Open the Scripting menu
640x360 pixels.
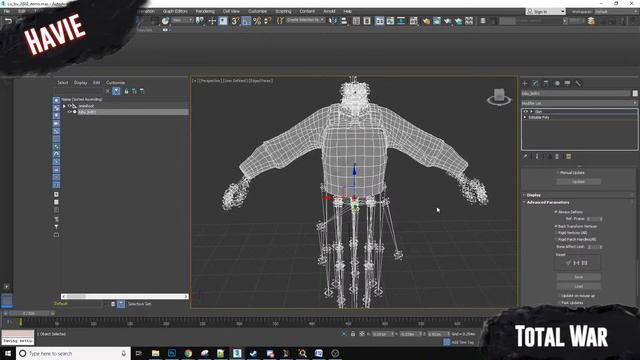pos(283,11)
